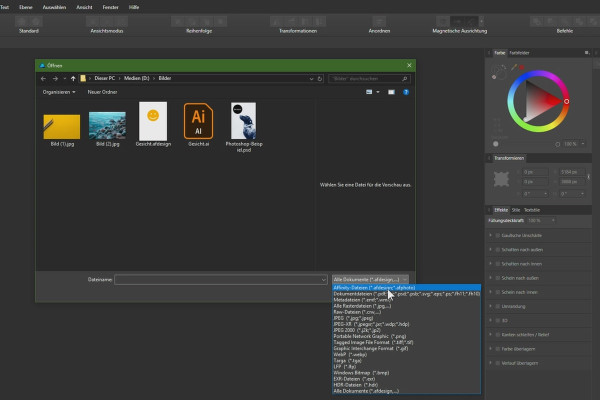
Task: Expand the Umrandung effect settings
Action: tap(491, 306)
